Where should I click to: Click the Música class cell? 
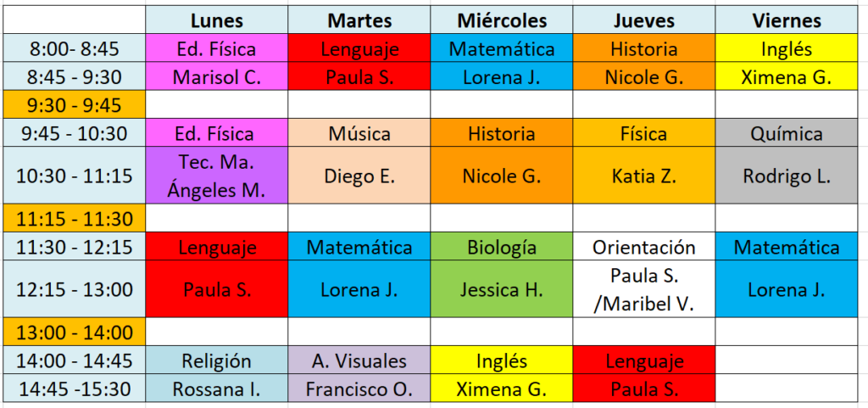[x=359, y=133]
